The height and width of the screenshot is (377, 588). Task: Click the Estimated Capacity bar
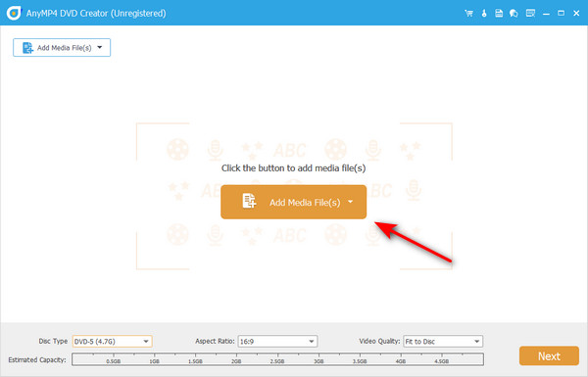(x=277, y=359)
